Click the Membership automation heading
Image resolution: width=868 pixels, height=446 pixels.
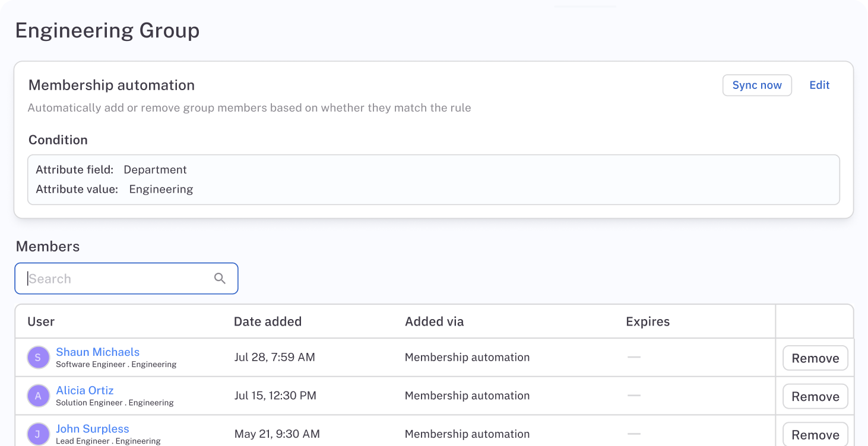(x=112, y=85)
